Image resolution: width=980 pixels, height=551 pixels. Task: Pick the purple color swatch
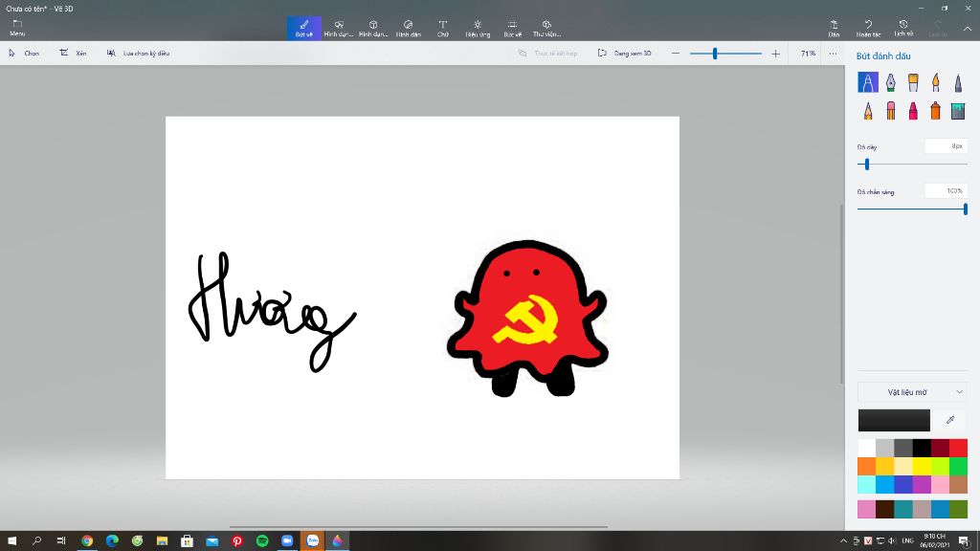point(922,484)
